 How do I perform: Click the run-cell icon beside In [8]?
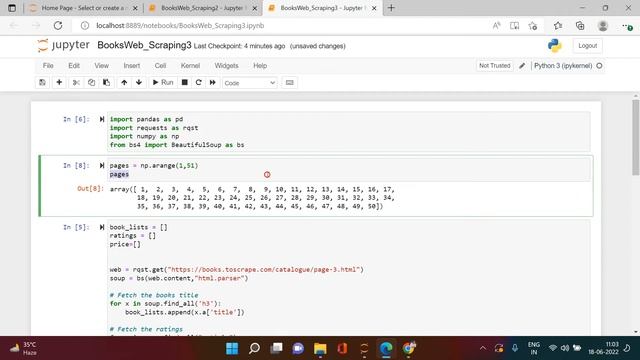102,165
